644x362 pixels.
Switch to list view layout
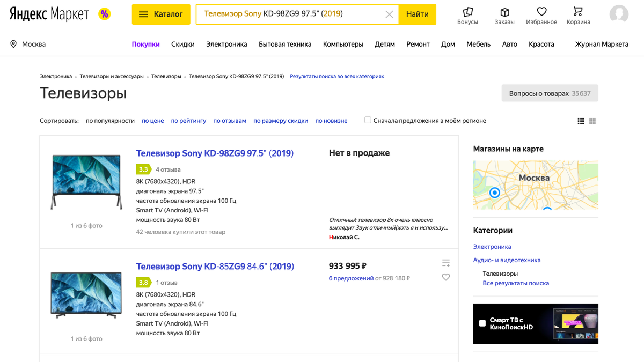click(x=581, y=121)
